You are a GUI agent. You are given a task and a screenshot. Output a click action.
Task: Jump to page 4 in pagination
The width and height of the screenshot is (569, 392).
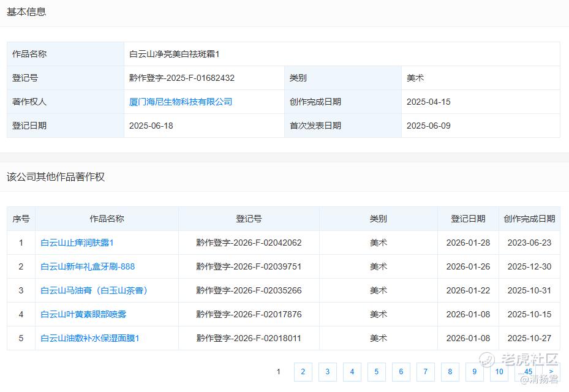[352, 372]
